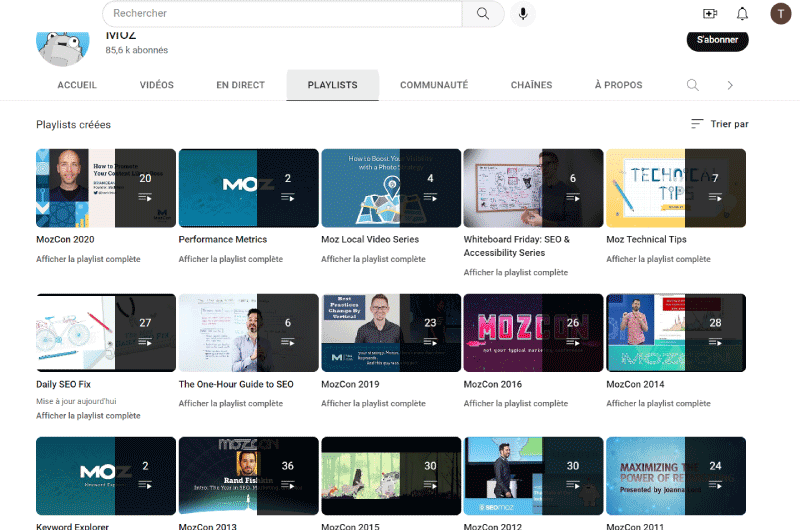Open the Keyword Explorer playlist thumbnail
This screenshot has height=530, width=800.
coord(106,476)
